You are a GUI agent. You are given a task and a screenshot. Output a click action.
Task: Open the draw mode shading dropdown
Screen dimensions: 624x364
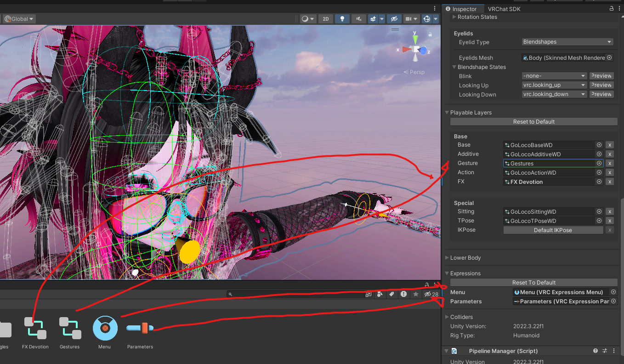point(307,19)
